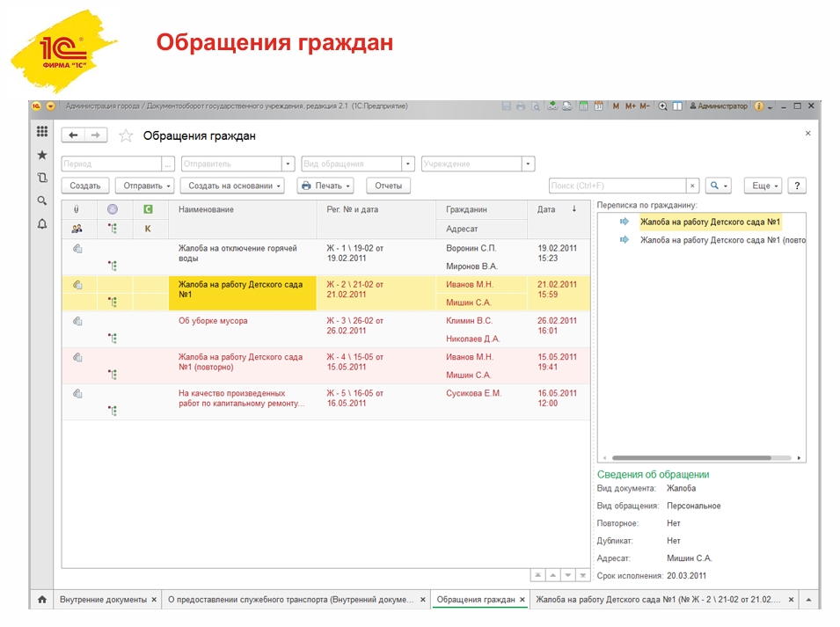This screenshot has width=840, height=627.
Task: Click the Создать button
Action: coord(85,186)
